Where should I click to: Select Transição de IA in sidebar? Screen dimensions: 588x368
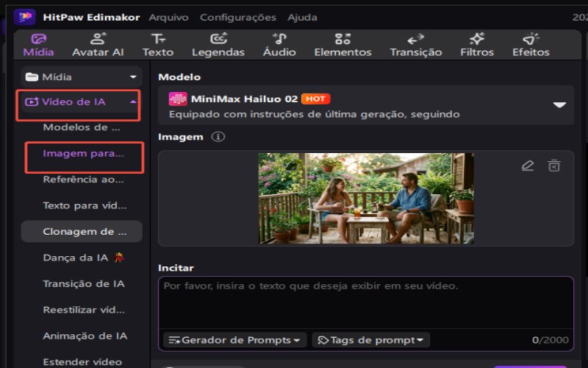(84, 284)
